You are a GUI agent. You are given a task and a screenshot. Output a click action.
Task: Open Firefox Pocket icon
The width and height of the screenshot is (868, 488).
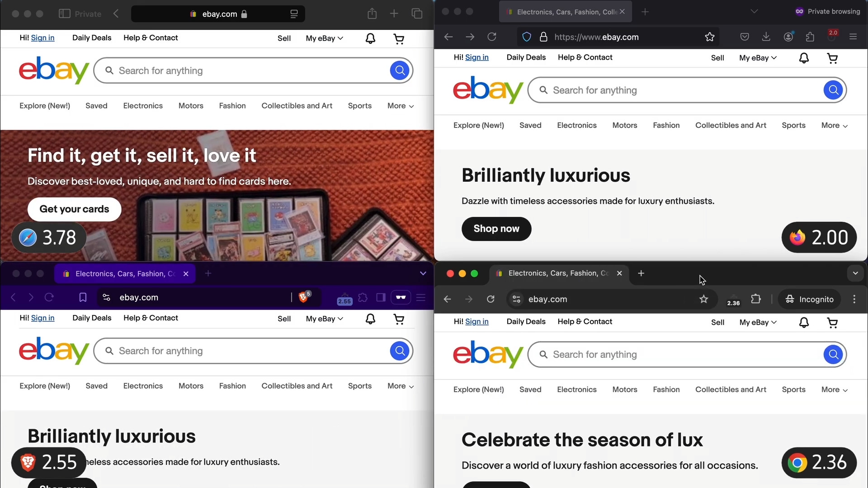point(745,37)
